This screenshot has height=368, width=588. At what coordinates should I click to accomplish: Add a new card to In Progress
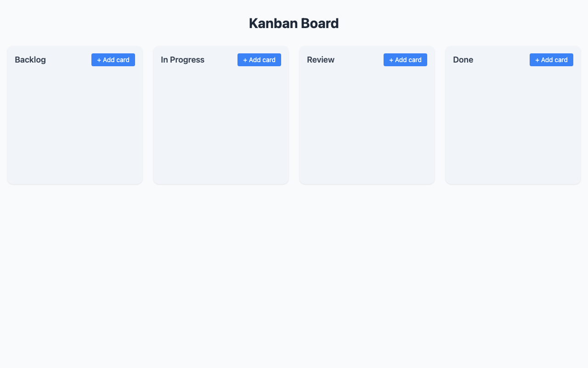(x=259, y=60)
